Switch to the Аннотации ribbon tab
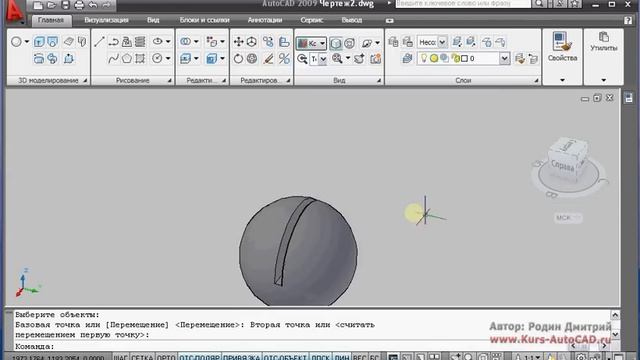 coord(265,20)
